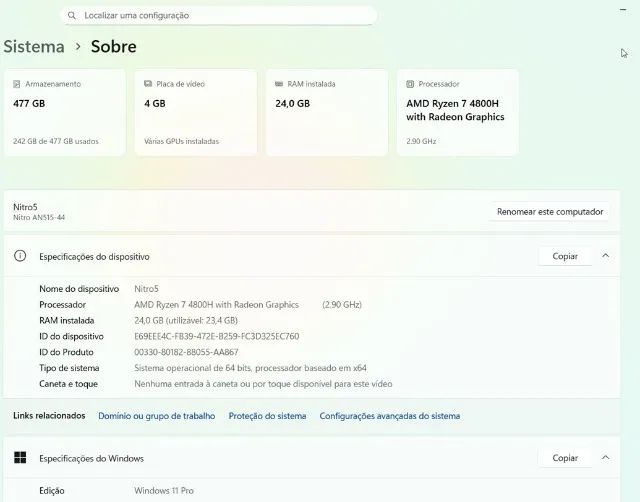Copy the device specifications
The height and width of the screenshot is (502, 640).
coord(564,256)
